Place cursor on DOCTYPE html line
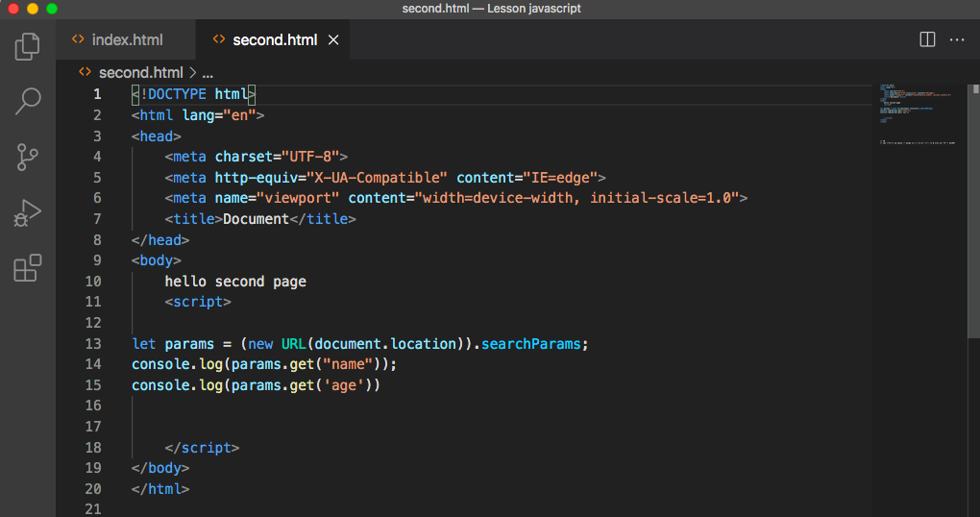The image size is (980, 517). pyautogui.click(x=194, y=94)
